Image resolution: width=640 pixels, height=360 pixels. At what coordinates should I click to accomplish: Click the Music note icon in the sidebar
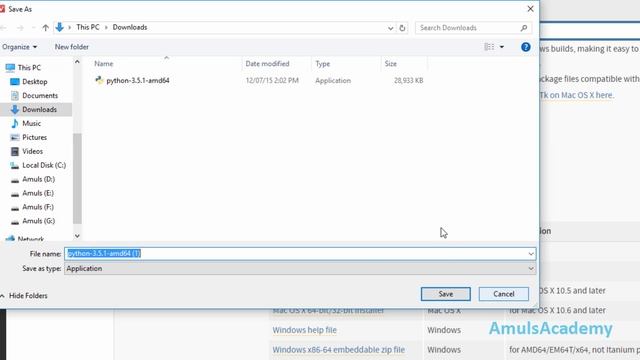pos(15,123)
